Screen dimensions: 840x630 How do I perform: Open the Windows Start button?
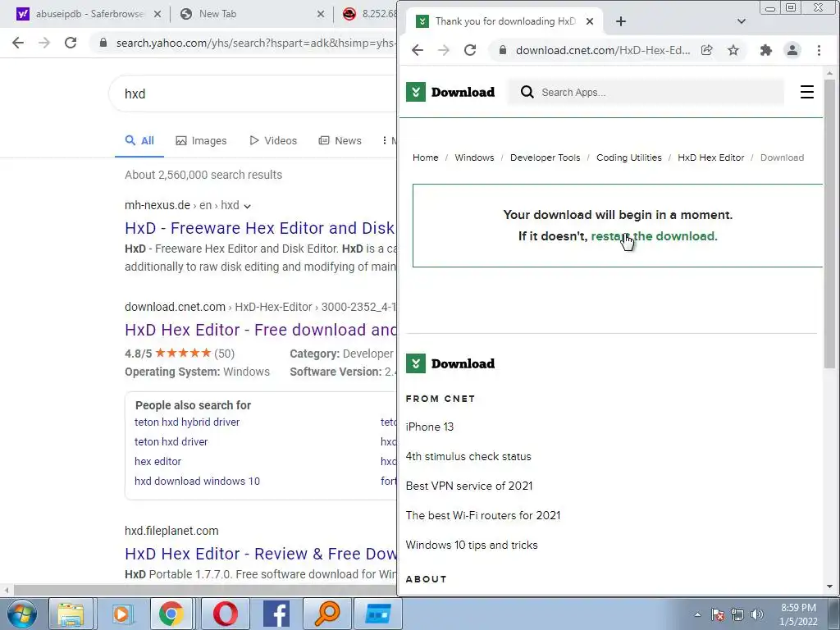(x=21, y=614)
